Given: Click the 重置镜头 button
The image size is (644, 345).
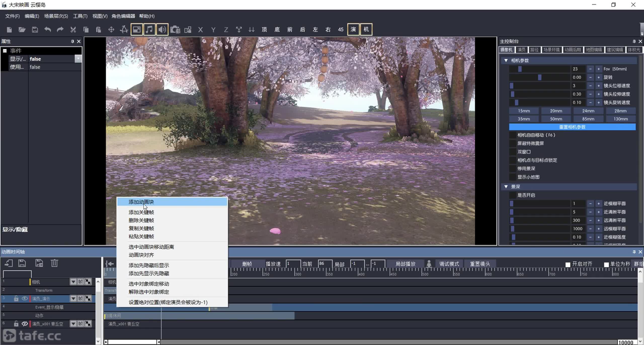Looking at the screenshot, I should [x=480, y=264].
